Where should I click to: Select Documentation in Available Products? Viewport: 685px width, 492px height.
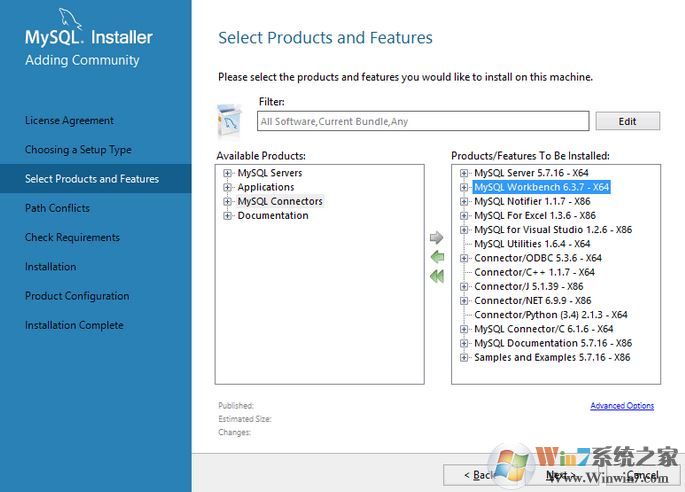click(273, 216)
